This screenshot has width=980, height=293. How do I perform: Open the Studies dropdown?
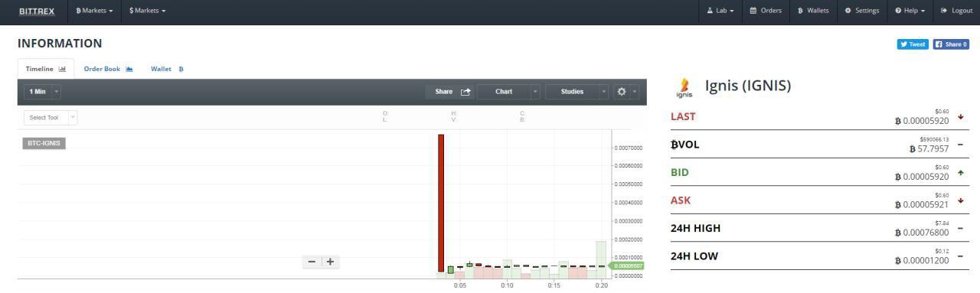pyautogui.click(x=577, y=92)
